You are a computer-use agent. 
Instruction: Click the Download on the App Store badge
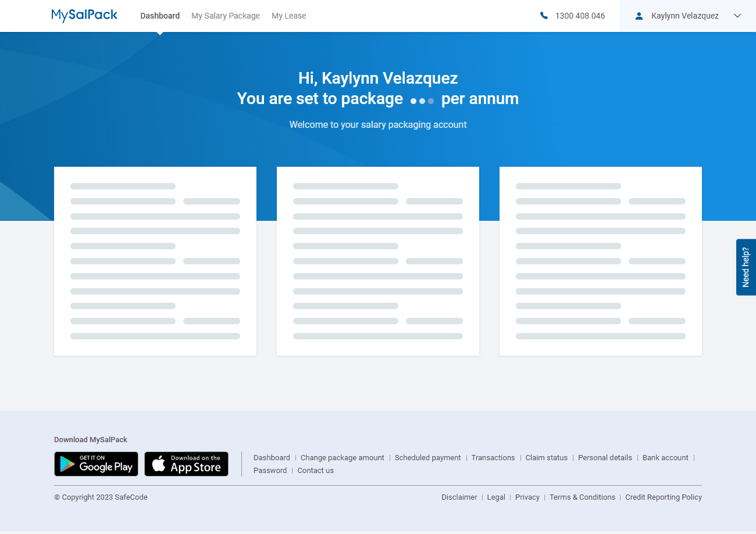(186, 464)
